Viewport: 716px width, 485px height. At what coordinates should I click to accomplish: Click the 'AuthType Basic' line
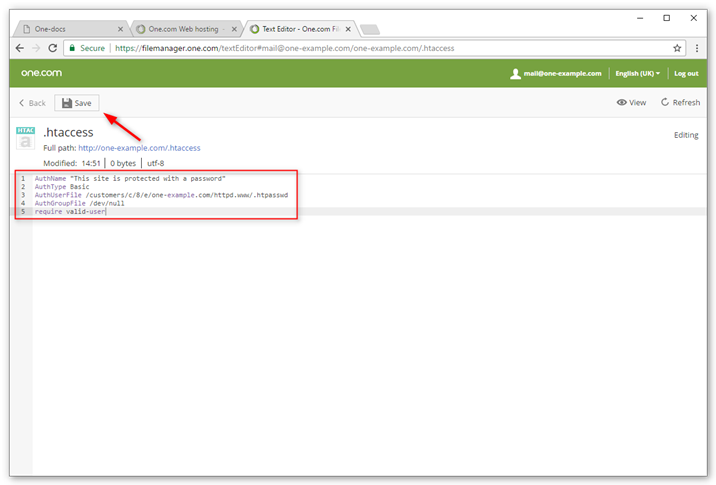[62, 187]
